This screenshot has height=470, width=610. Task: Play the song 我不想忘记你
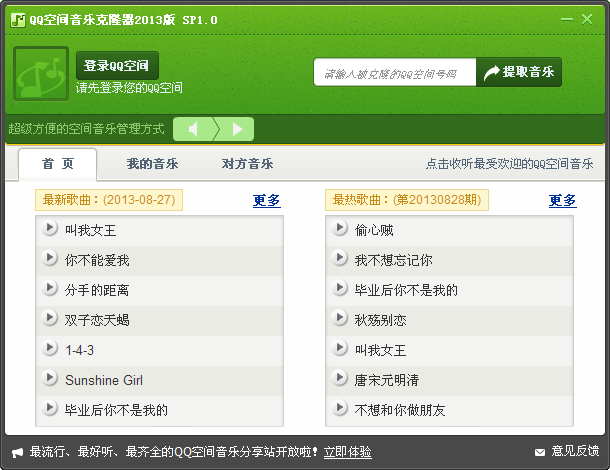[340, 259]
